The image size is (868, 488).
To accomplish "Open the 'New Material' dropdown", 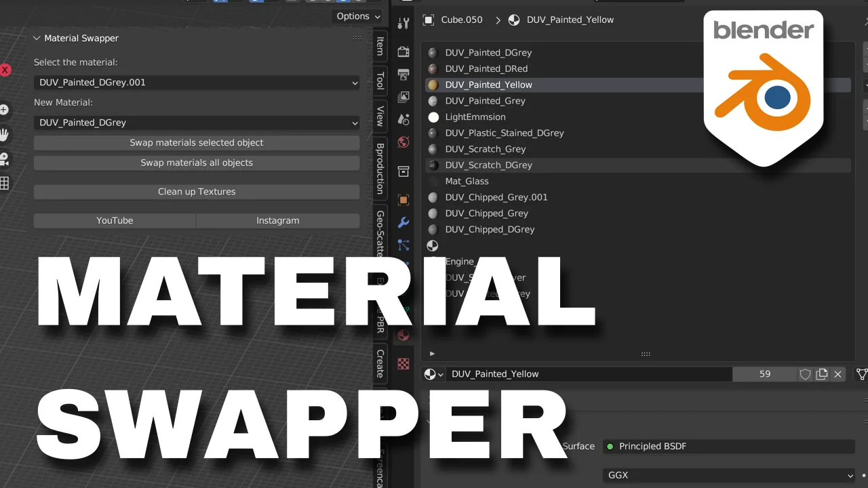I will [197, 123].
